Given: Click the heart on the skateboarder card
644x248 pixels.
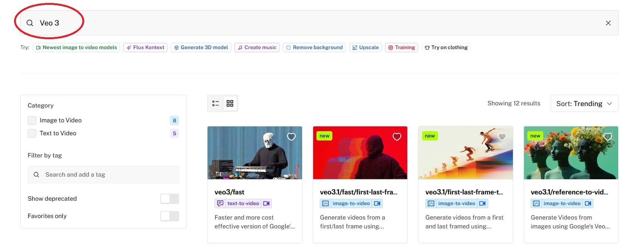Looking at the screenshot, I should tap(502, 137).
